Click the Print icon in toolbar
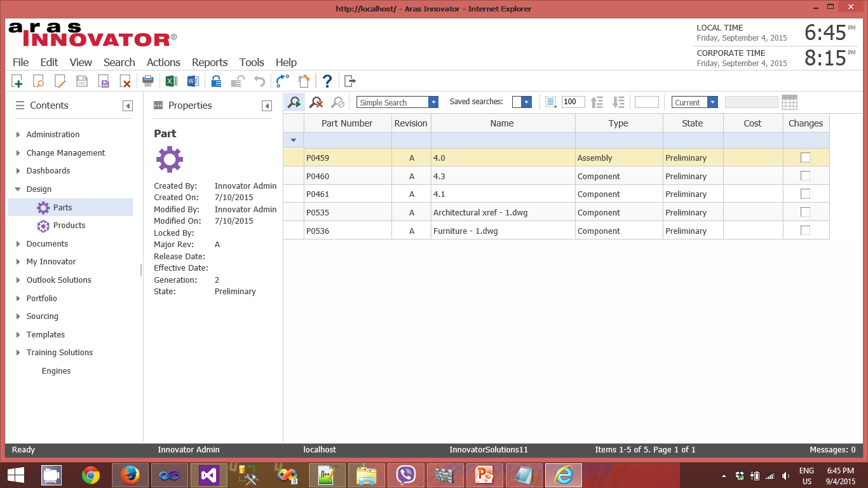Viewport: 868px width, 488px height. (148, 81)
